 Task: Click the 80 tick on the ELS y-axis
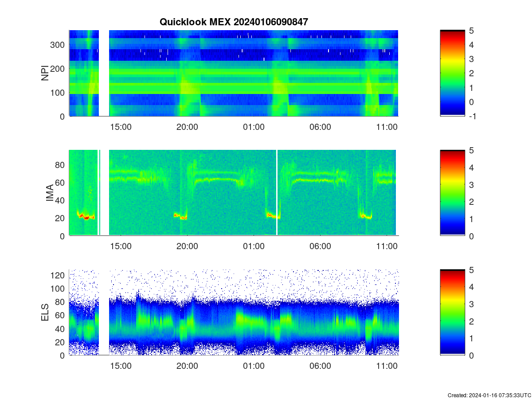coord(60,302)
